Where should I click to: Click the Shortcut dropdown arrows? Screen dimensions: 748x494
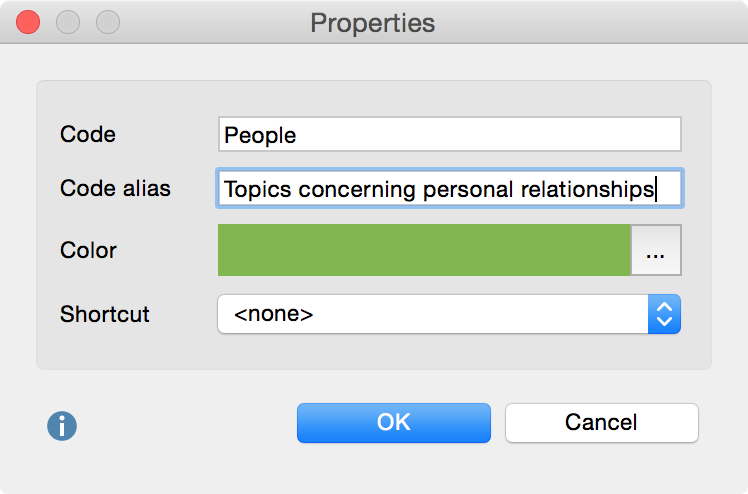click(x=665, y=314)
